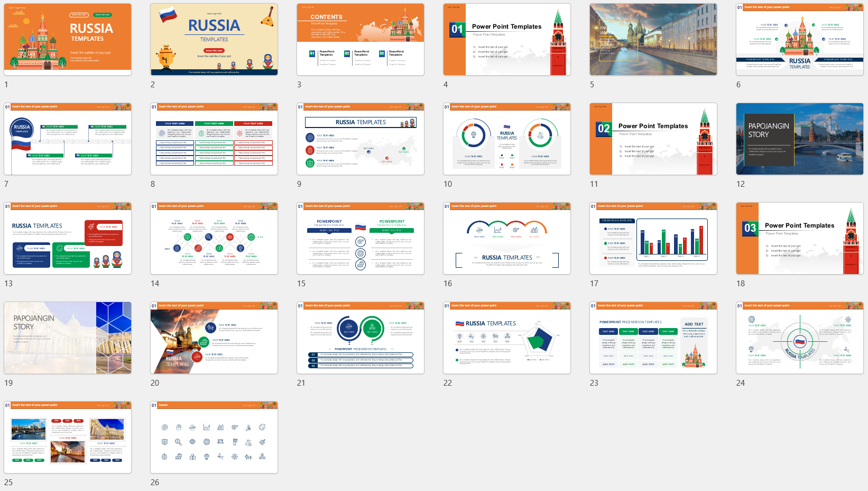This screenshot has width=868, height=491.
Task: Click the slide number label "26"
Action: [155, 483]
